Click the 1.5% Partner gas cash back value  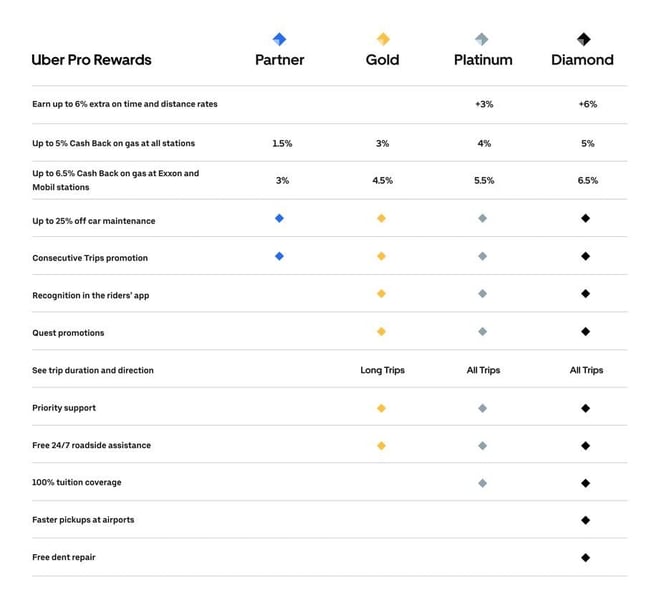282,143
